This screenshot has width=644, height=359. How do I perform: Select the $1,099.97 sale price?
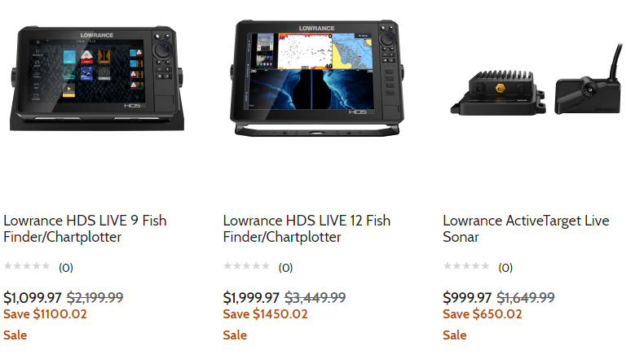(33, 297)
